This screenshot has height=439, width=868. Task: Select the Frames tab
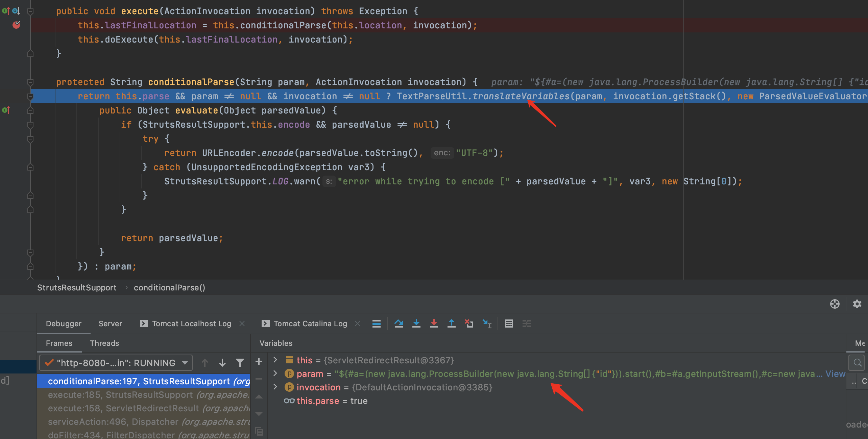coord(59,343)
